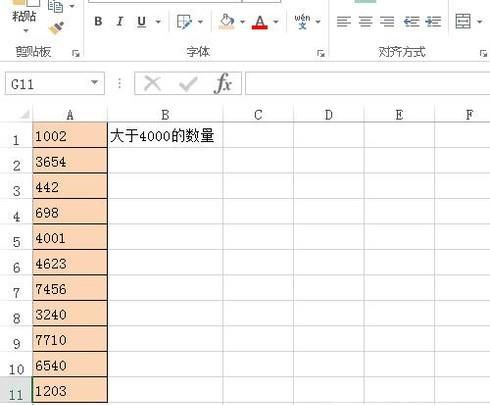Open font (字体) dialog launcher
Image resolution: width=490 pixels, height=405 pixels.
321,53
